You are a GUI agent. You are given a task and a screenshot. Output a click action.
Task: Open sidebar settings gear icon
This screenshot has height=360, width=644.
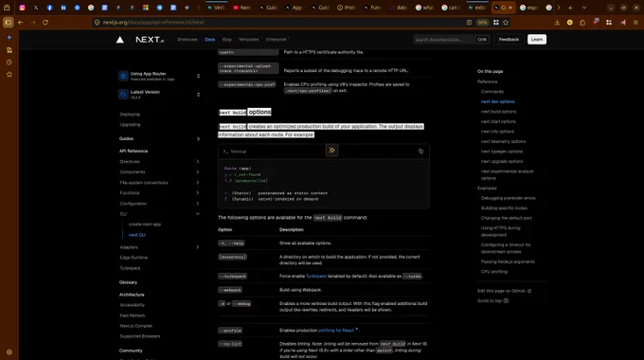9,352
